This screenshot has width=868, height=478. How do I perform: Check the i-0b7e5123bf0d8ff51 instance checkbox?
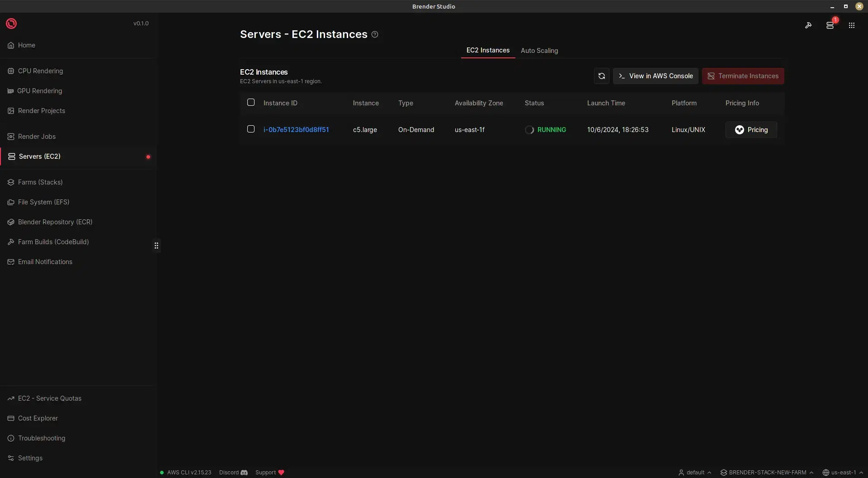coord(251,129)
